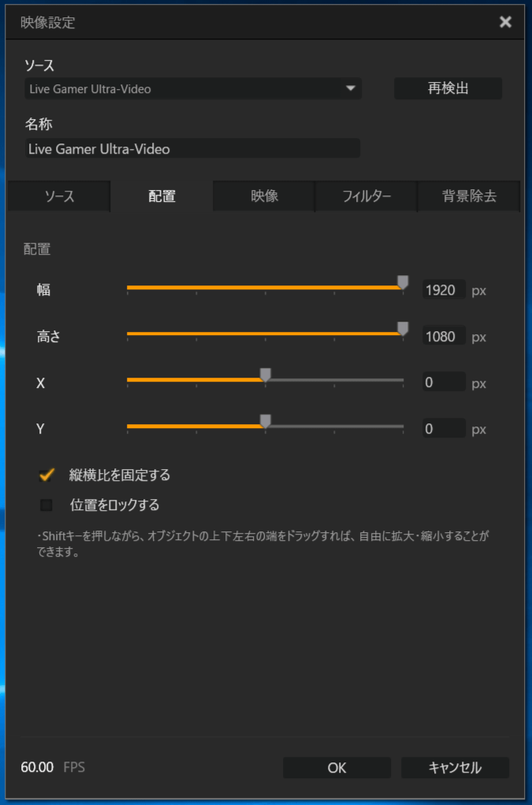
Task: Click the 高さ value field showing 1080
Action: coord(443,337)
